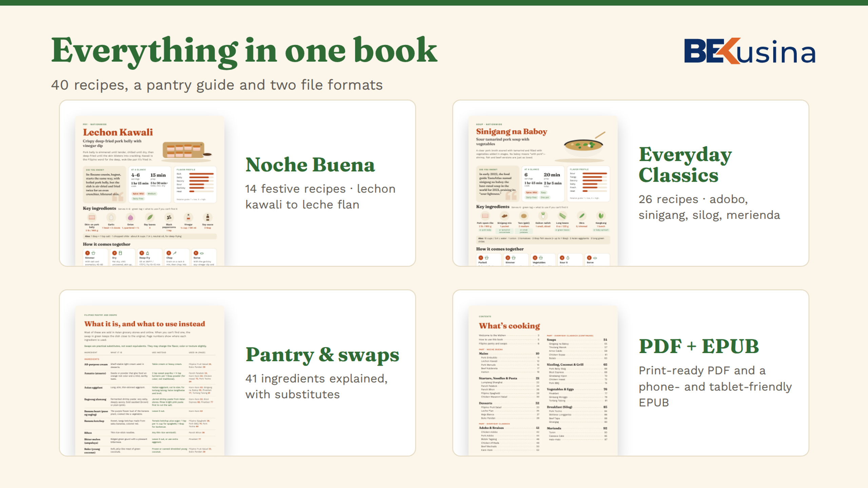The height and width of the screenshot is (488, 868).
Task: Open the What's cooking contents page thumbnail
Action: 543,381
